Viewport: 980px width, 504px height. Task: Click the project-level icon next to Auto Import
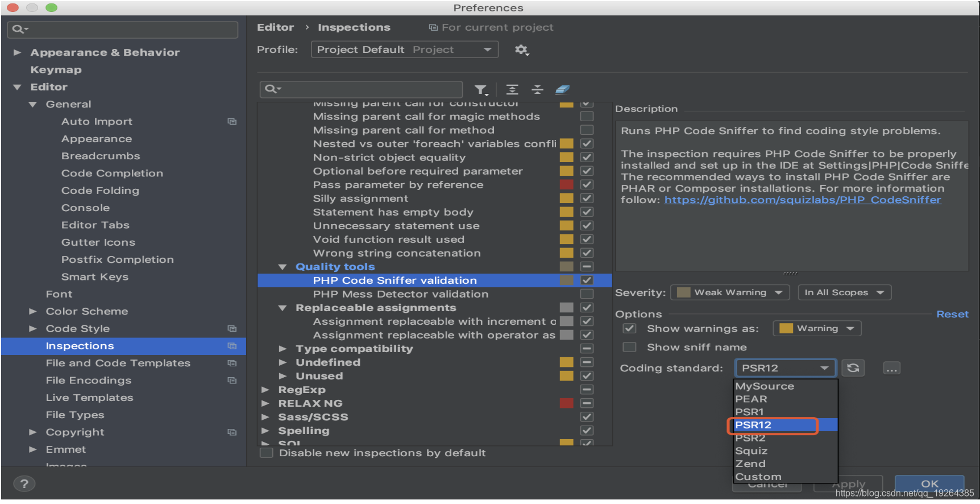pyautogui.click(x=232, y=122)
